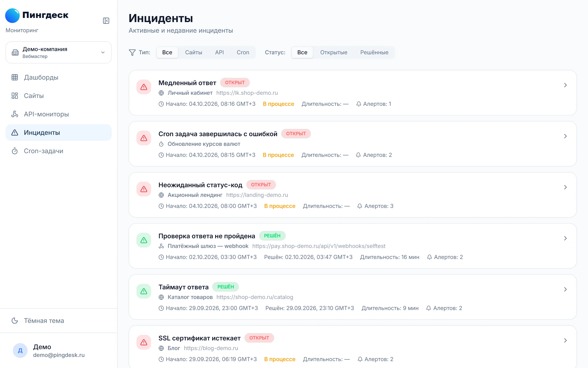Click the ОТКРЫТ badge of Медленный ответ
This screenshot has height=368, width=588.
[235, 83]
